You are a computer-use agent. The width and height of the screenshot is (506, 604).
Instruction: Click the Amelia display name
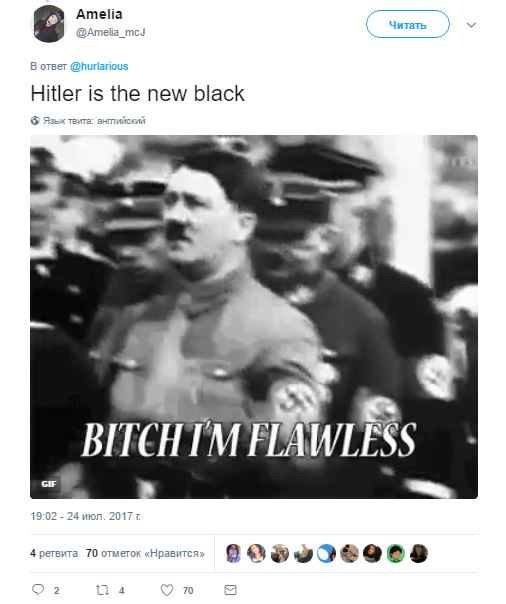[99, 14]
